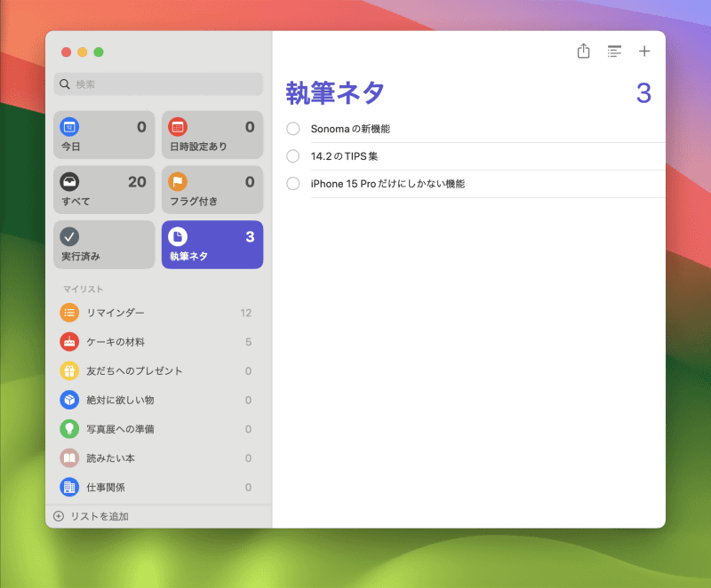
Task: Click the search field 検索
Action: [158, 84]
